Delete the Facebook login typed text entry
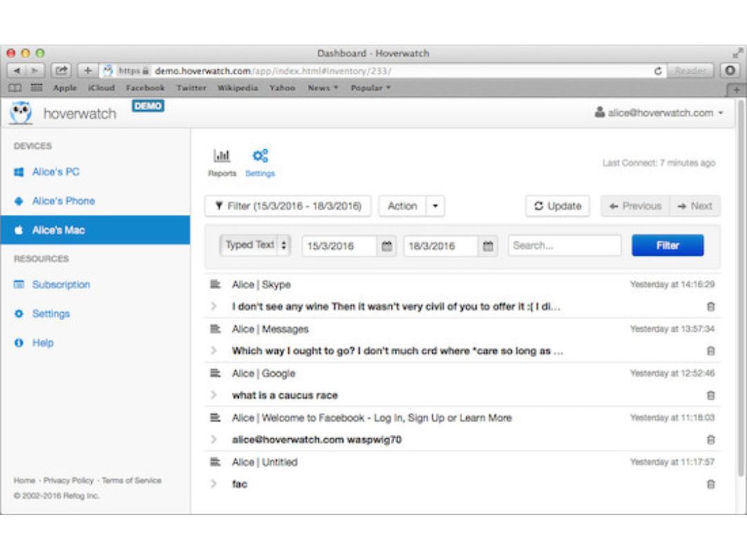The height and width of the screenshot is (560, 747). 711,440
